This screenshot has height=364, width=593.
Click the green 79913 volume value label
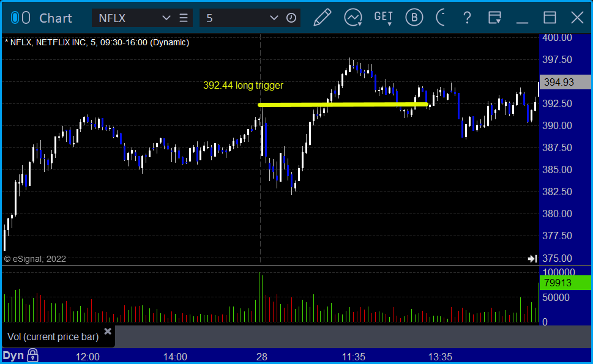565,283
